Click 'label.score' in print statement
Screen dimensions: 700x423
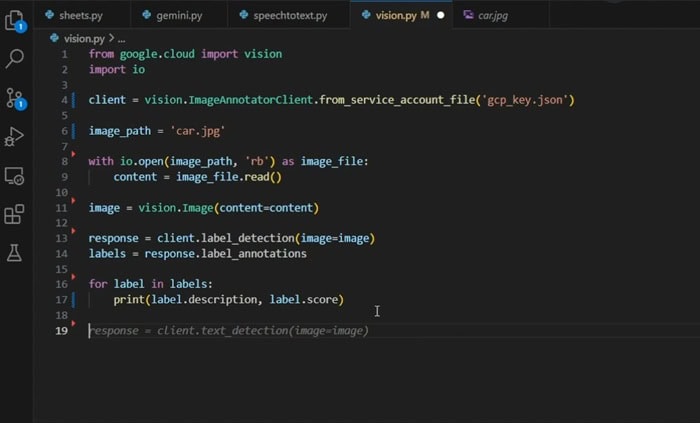click(x=304, y=299)
